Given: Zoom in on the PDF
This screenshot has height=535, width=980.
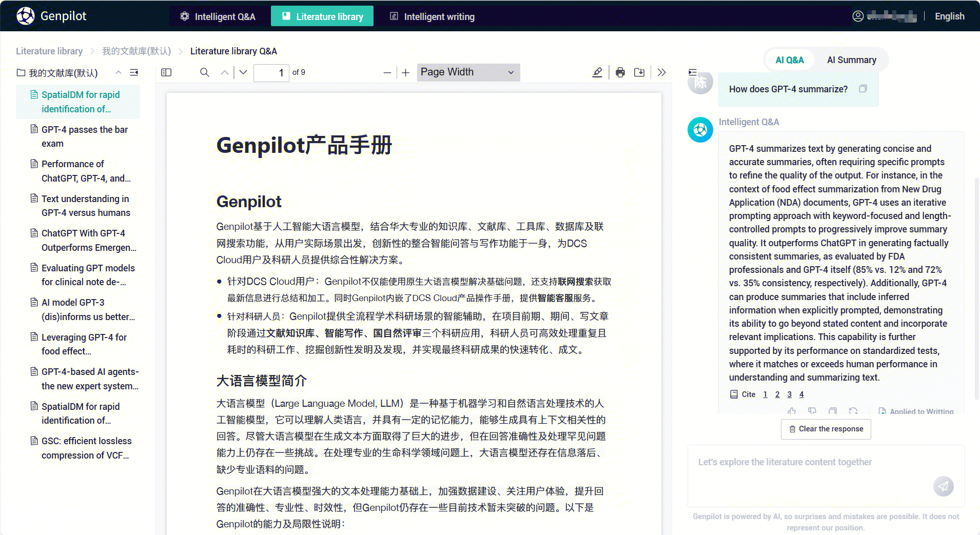Looking at the screenshot, I should tap(405, 73).
